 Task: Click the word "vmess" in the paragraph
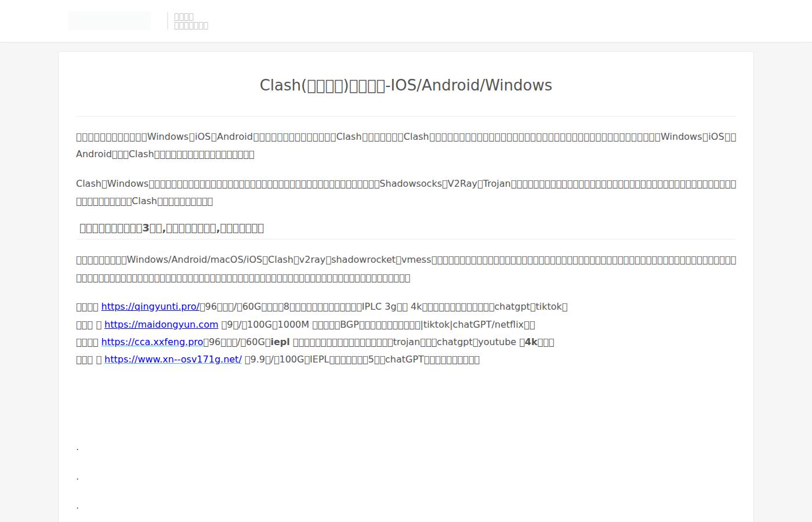416,260
